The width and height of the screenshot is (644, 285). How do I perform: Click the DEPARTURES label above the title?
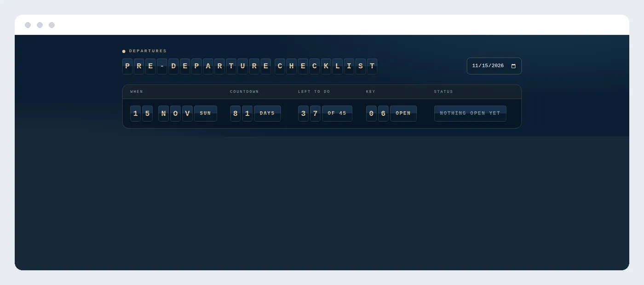pyautogui.click(x=148, y=51)
